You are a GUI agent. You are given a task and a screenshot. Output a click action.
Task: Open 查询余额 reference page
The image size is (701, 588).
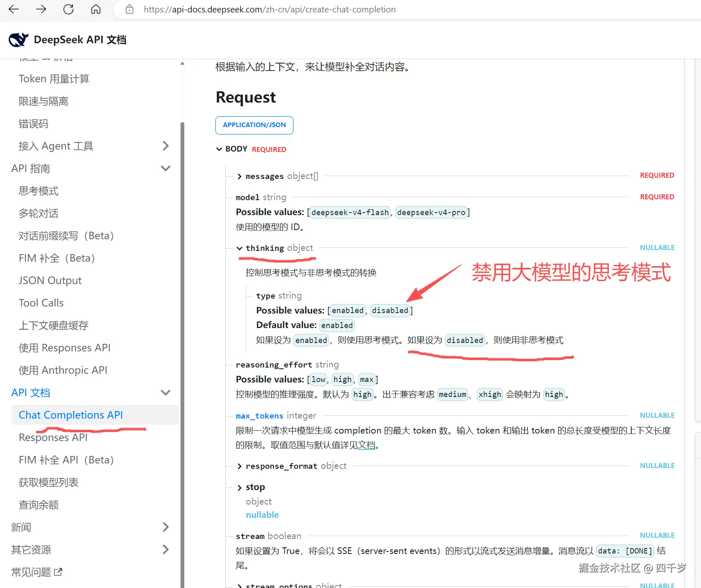[x=39, y=505]
